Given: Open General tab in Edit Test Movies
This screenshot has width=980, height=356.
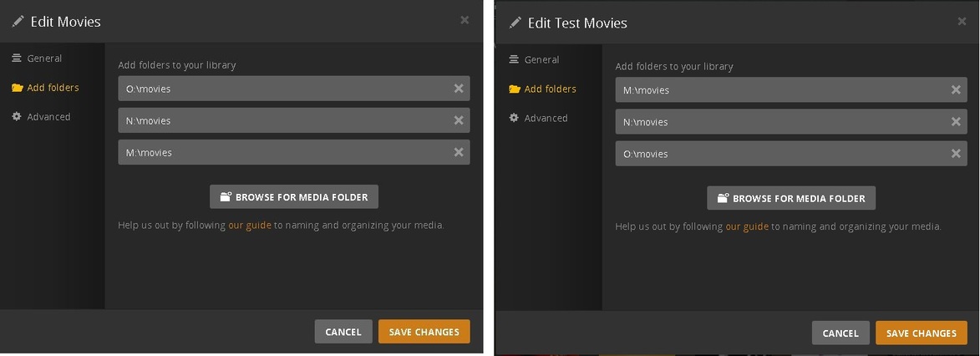Looking at the screenshot, I should tap(541, 60).
